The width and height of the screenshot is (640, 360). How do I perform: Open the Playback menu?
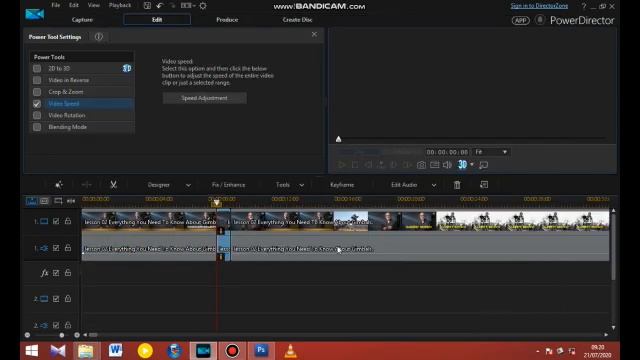(x=120, y=5)
